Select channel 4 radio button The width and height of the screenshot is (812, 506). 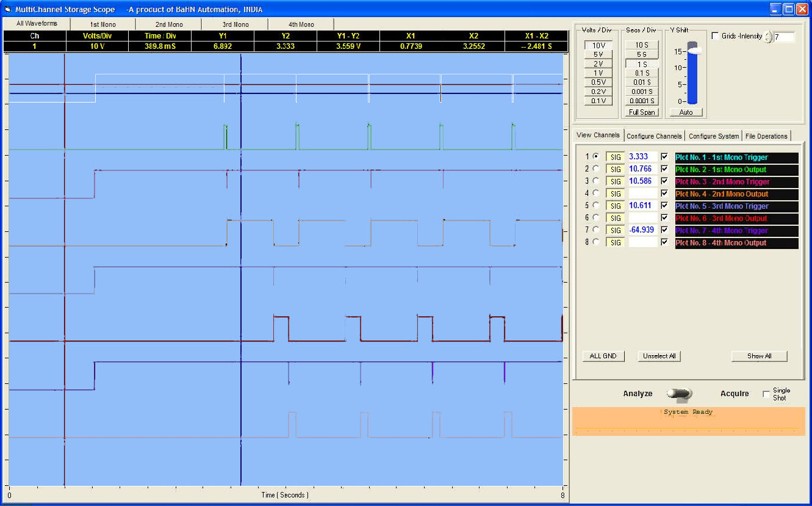pyautogui.click(x=595, y=193)
